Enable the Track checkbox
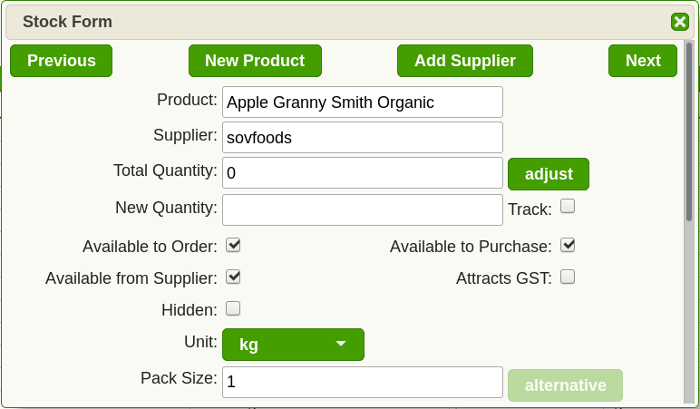 coord(567,206)
